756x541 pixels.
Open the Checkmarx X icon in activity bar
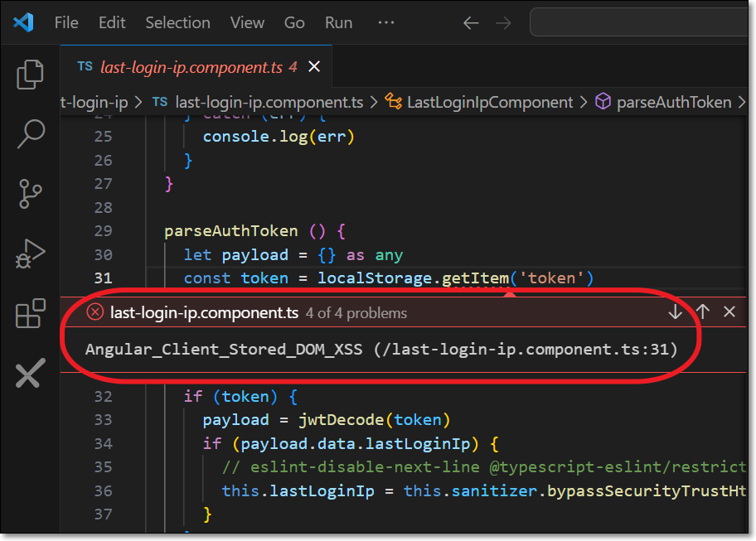click(x=31, y=373)
